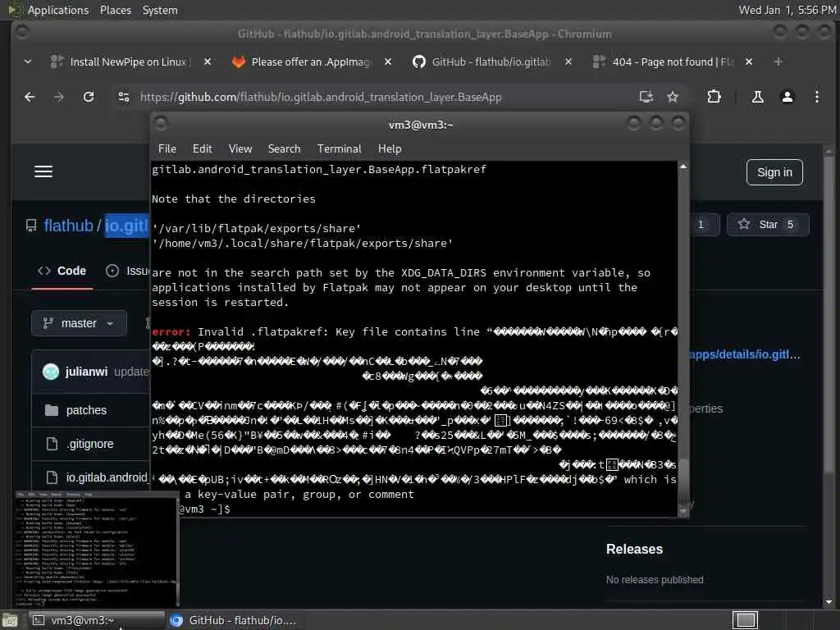The width and height of the screenshot is (840, 630).
Task: Open terminal File menu
Action: click(167, 149)
